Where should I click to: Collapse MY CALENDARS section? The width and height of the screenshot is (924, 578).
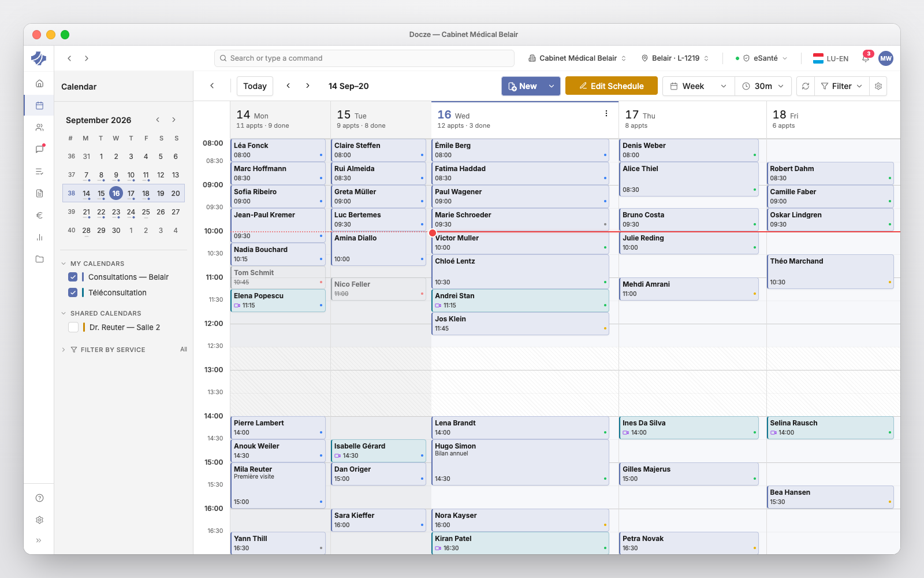64,264
